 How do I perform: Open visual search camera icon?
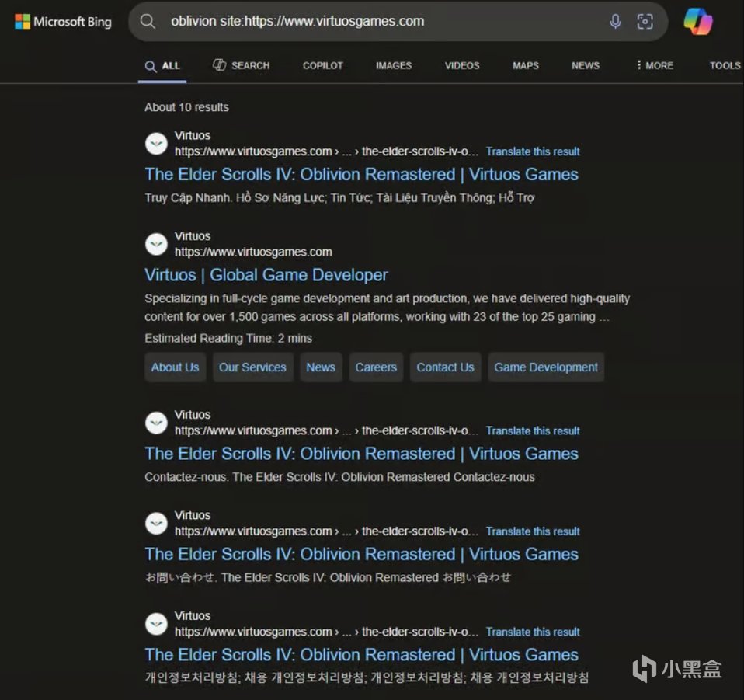[645, 21]
